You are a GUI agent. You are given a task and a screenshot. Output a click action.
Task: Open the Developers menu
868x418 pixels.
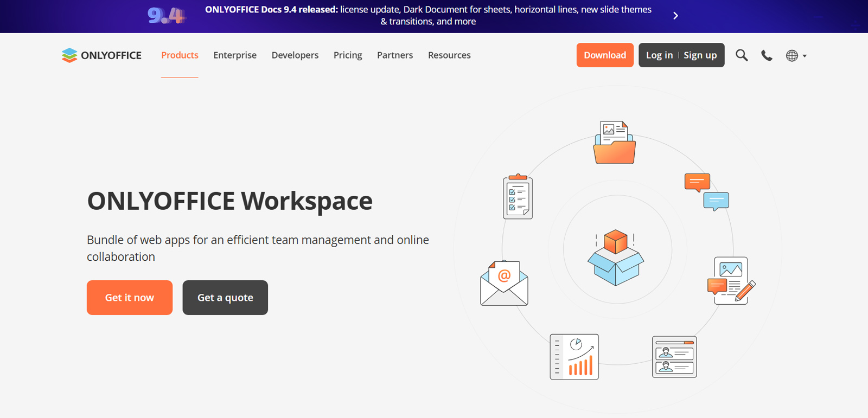(295, 55)
